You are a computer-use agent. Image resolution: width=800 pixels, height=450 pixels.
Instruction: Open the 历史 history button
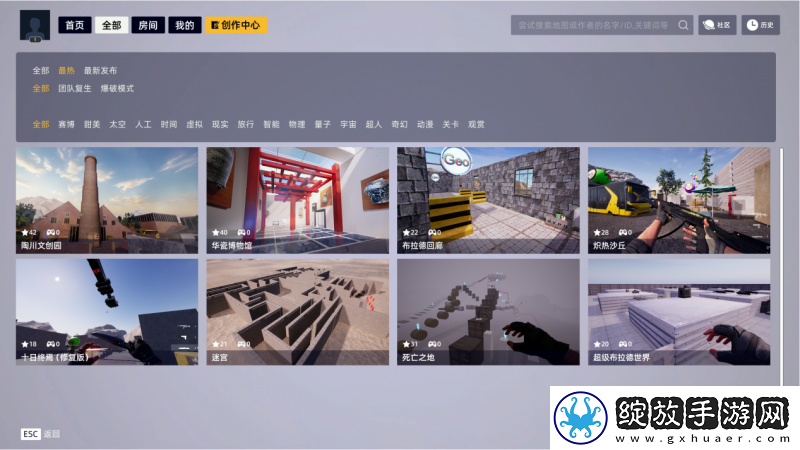tap(760, 25)
